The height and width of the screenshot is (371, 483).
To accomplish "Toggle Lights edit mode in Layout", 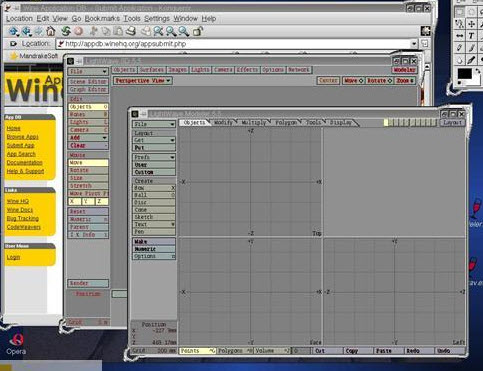I will pyautogui.click(x=88, y=122).
